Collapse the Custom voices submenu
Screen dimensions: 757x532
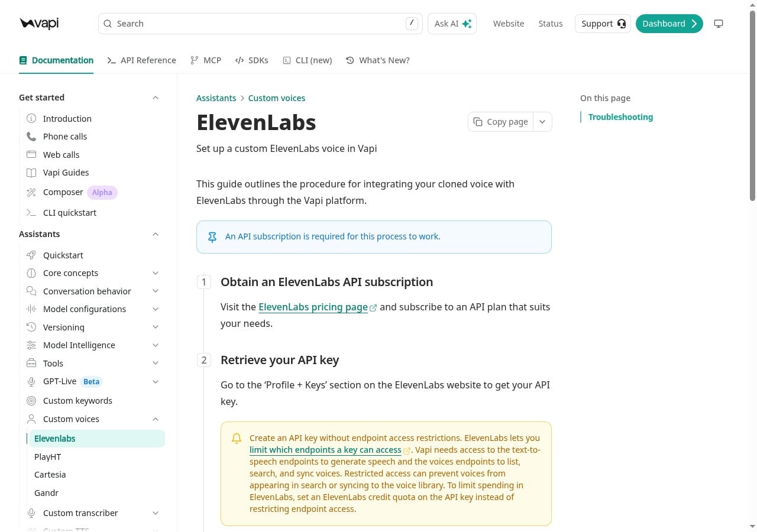pos(156,419)
